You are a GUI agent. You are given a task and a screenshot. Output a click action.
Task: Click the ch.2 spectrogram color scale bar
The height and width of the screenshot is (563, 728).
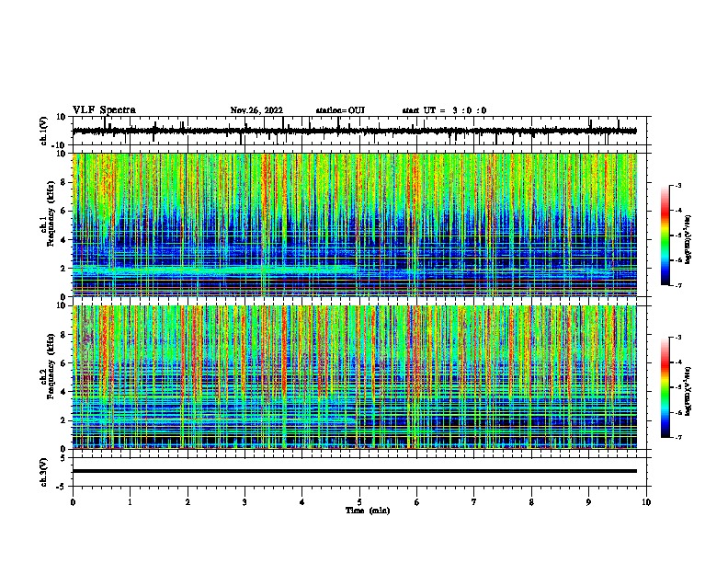[665, 387]
